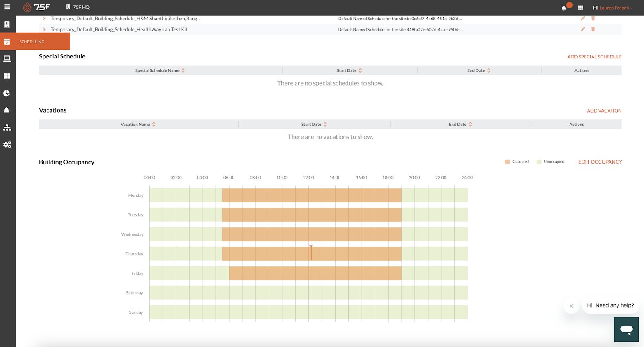Open the hamburger navigation menu
Screen dimensions: 644x347
[x=8, y=7]
